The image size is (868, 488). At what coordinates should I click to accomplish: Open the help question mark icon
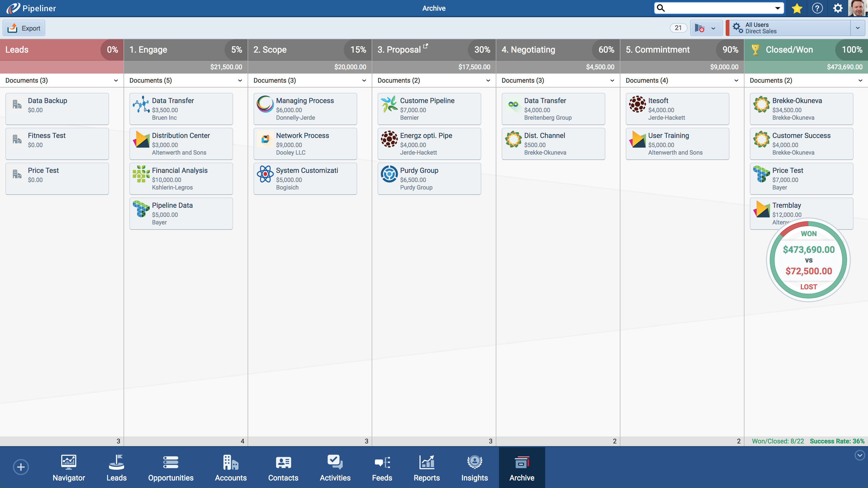click(817, 8)
